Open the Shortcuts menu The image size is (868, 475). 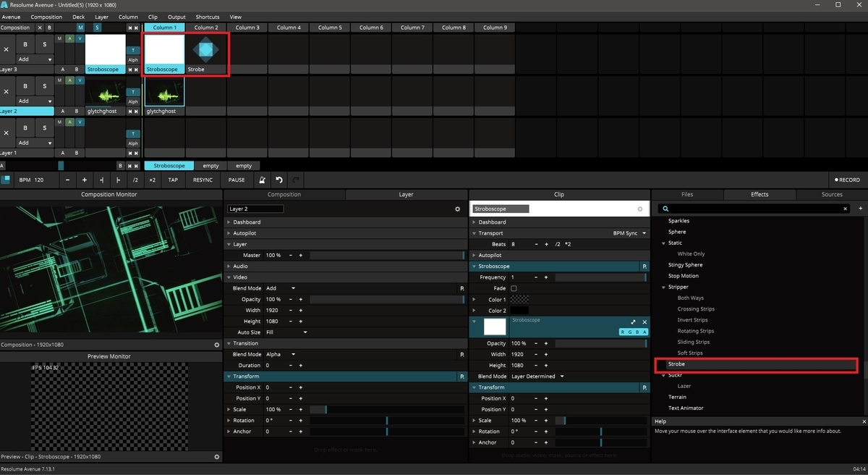click(207, 17)
